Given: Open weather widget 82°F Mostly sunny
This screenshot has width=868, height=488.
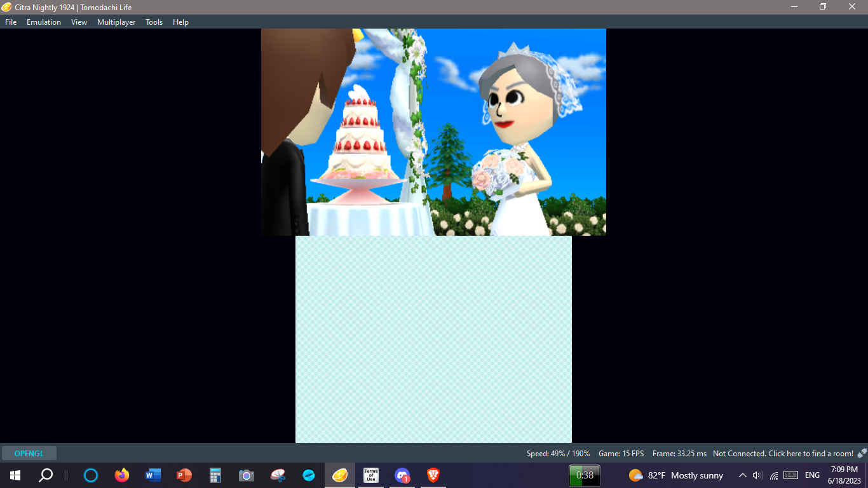Looking at the screenshot, I should (676, 475).
